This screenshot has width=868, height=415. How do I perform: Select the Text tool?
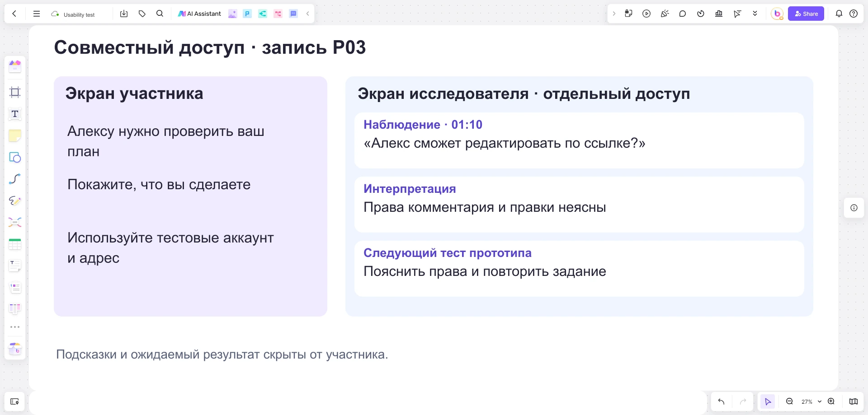coord(15,114)
